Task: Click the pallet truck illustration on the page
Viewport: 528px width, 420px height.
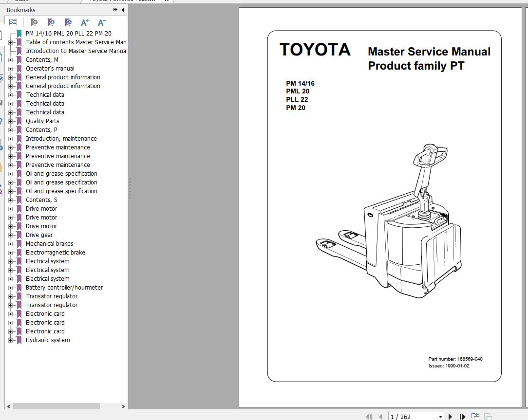Action: click(x=389, y=221)
